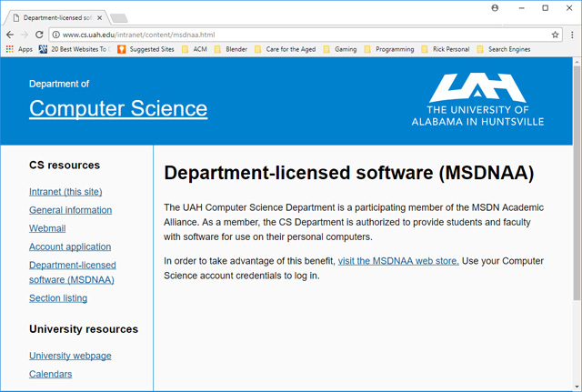The height and width of the screenshot is (392, 582).
Task: Click the address bar URL field
Action: [273, 34]
